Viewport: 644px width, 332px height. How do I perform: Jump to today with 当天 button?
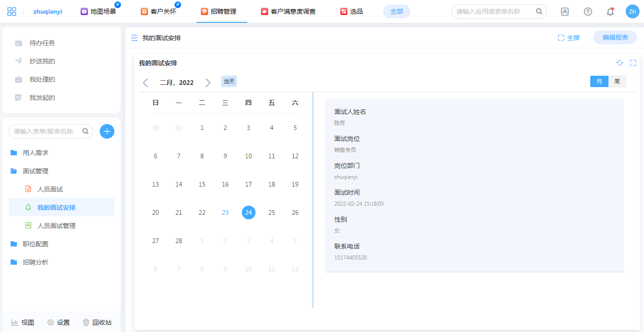coord(229,81)
